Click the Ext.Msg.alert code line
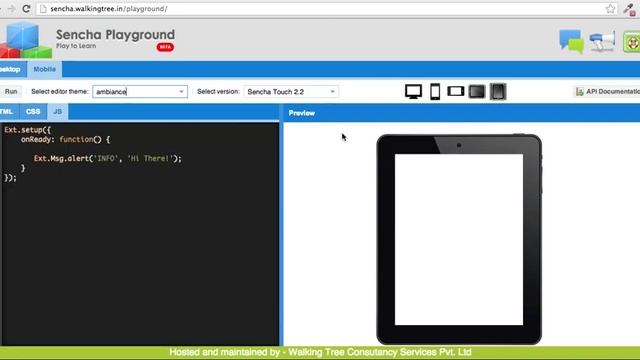This screenshot has height=360, width=640. 108,158
